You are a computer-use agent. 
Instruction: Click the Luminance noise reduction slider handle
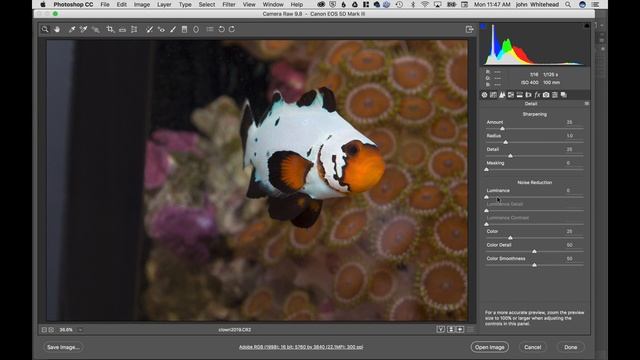(487, 197)
